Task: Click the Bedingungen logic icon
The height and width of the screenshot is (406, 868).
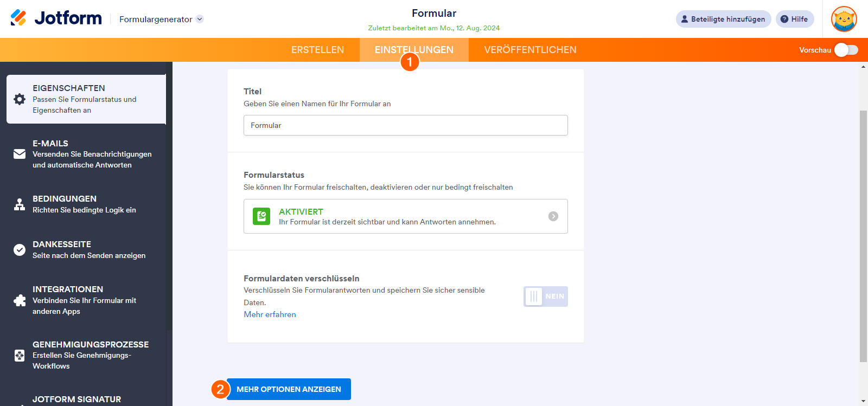Action: pyautogui.click(x=20, y=204)
